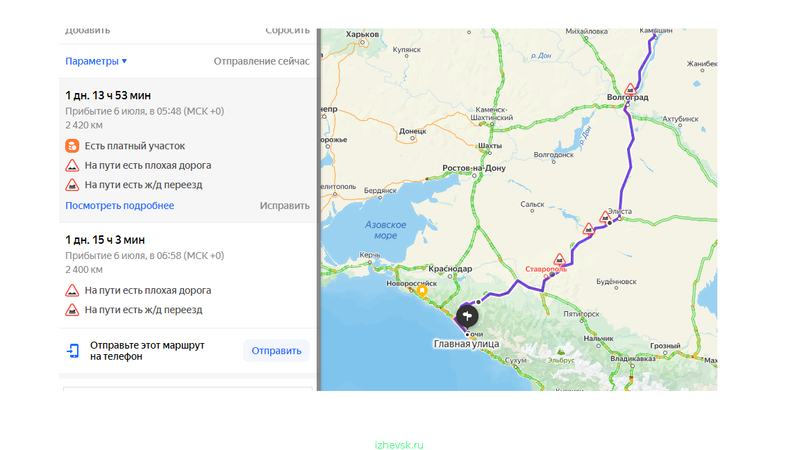Screen dimensions: 800x450
Task: Click the Будённовск city label
Action: (616, 281)
